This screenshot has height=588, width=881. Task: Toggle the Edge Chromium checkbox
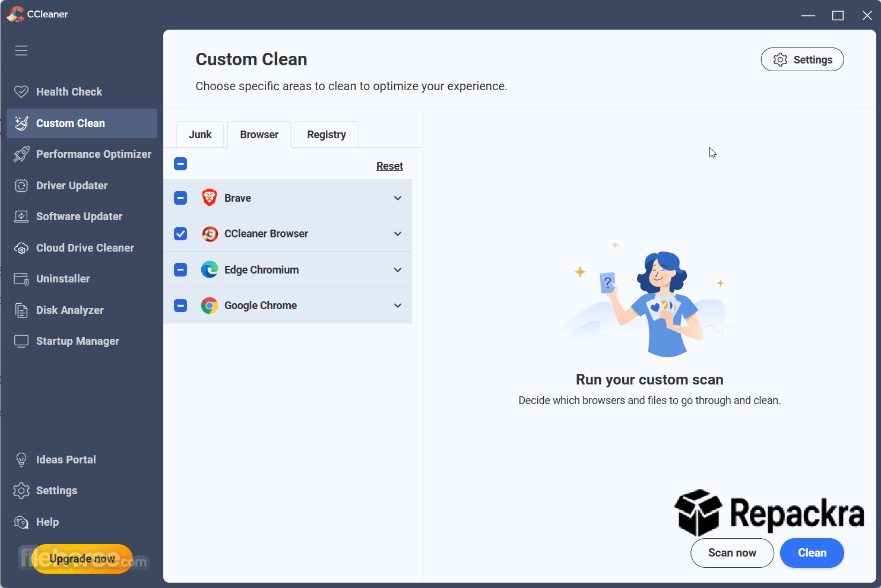[x=180, y=269]
